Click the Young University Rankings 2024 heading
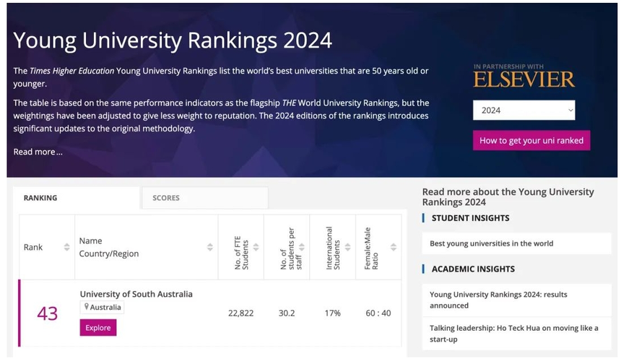621x364 pixels. coord(173,40)
